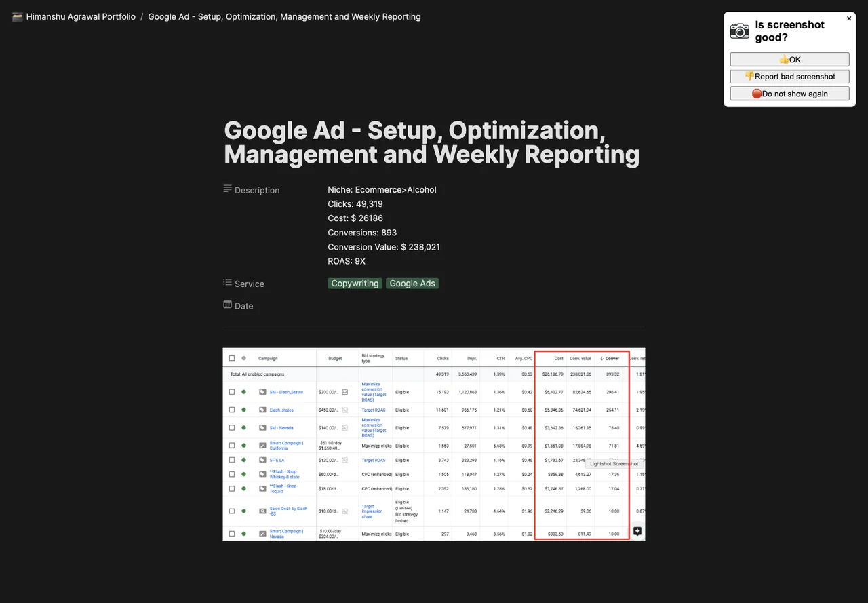Close the Is screenshot good popup

coord(849,19)
